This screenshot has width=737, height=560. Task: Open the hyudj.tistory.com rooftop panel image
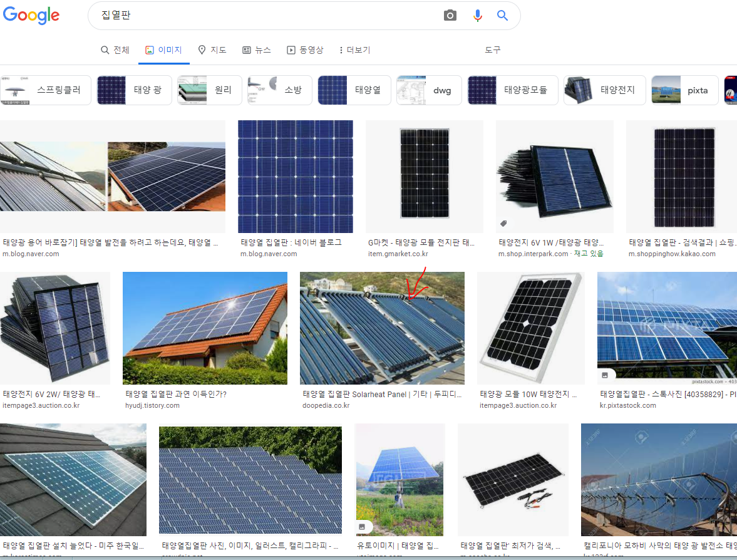tap(205, 328)
